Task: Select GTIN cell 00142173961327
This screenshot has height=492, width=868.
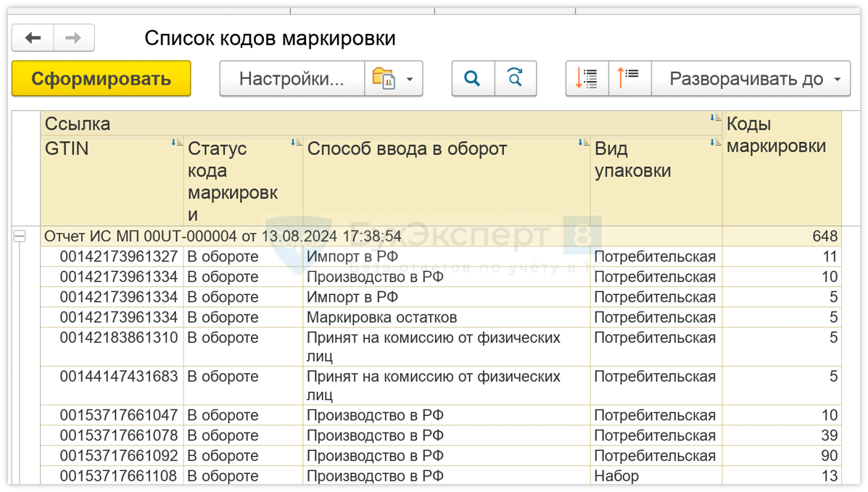Action: pyautogui.click(x=118, y=257)
